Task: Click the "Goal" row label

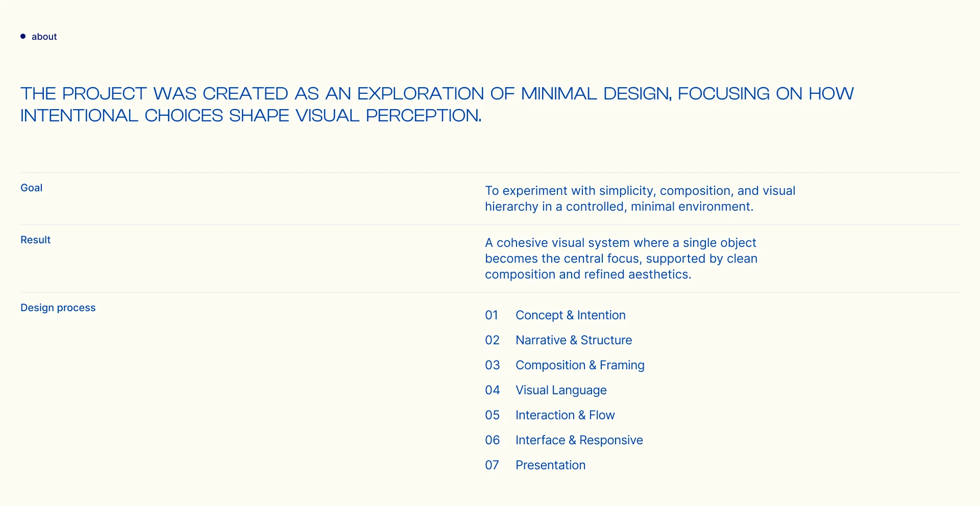Action: [x=32, y=188]
